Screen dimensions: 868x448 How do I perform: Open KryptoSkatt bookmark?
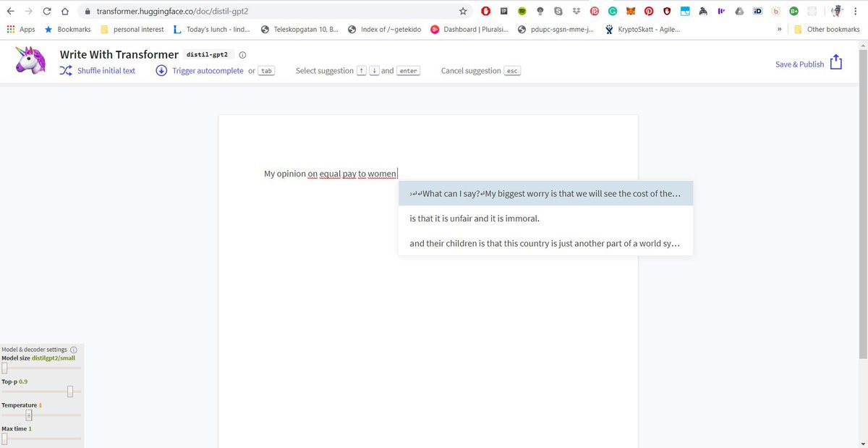pos(642,30)
